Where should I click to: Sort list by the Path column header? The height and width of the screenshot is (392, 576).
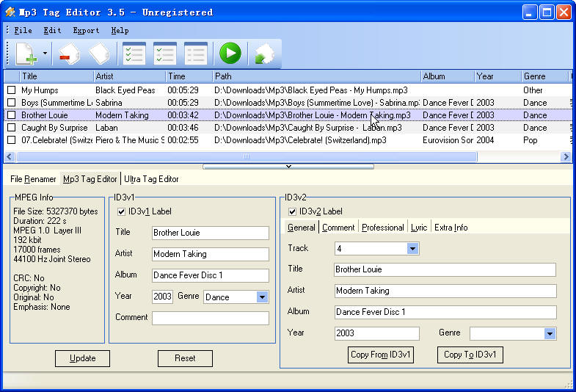tap(317, 76)
